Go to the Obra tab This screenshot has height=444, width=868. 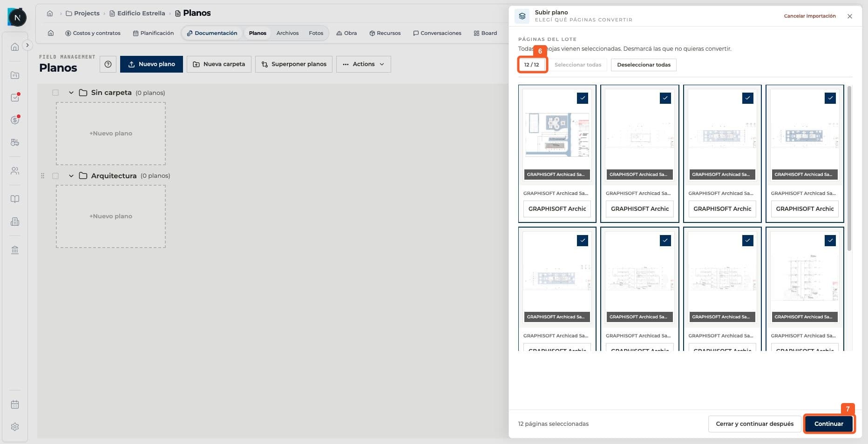coord(346,33)
